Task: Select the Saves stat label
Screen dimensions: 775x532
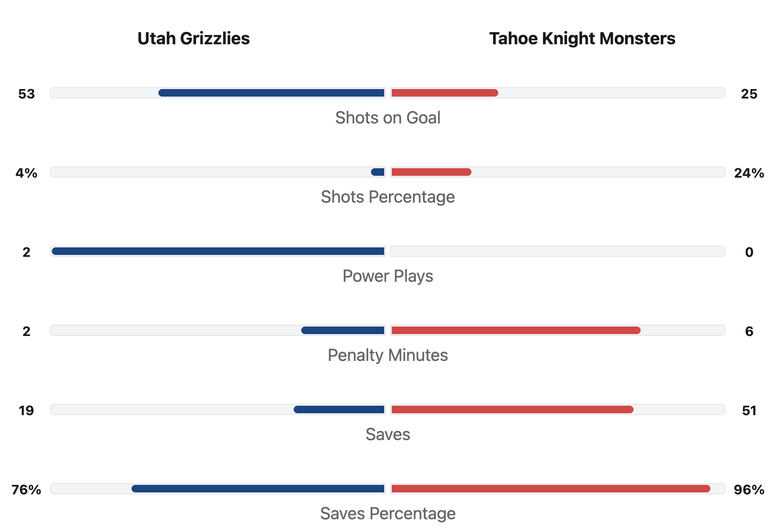Action: point(387,434)
